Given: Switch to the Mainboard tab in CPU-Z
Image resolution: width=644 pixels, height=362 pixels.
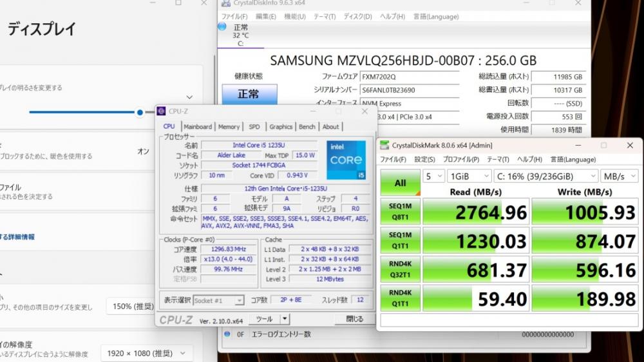Looking at the screenshot, I should point(198,127).
